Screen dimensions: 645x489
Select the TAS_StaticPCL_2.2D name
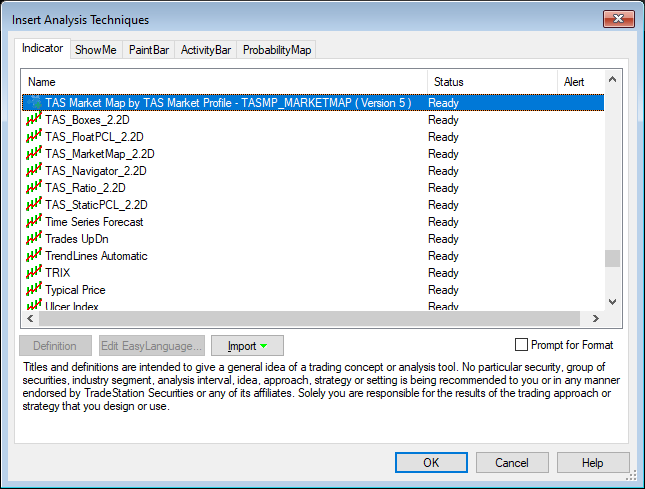pos(96,205)
